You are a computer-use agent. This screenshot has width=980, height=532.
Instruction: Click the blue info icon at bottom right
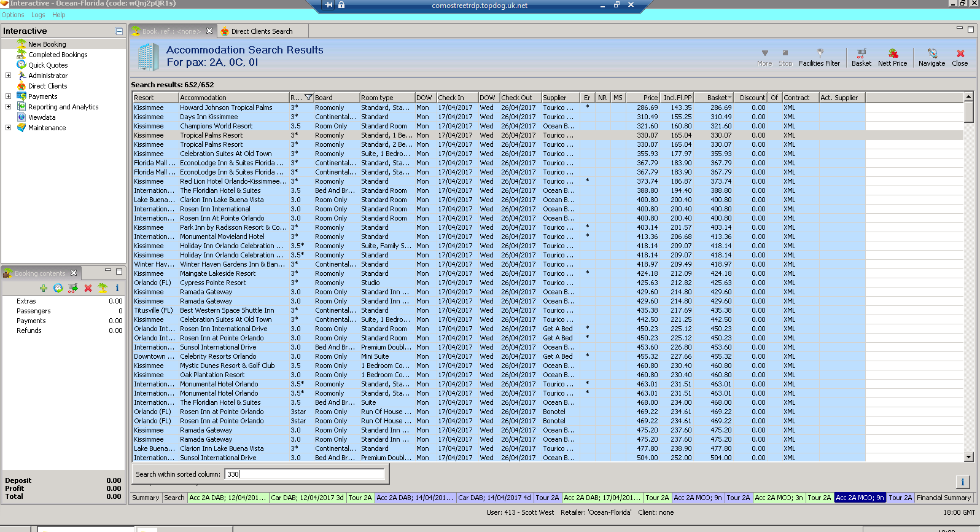pyautogui.click(x=962, y=482)
